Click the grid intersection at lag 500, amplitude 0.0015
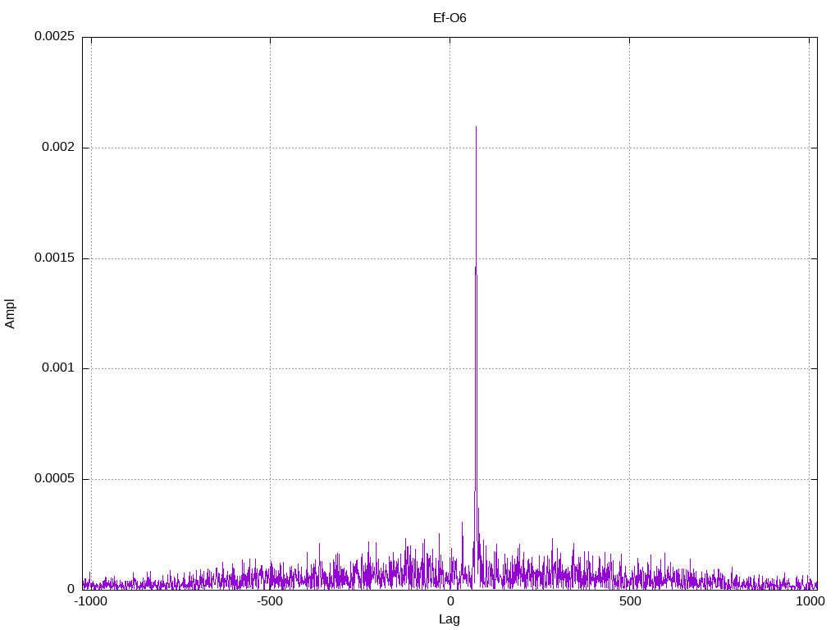 pyautogui.click(x=629, y=258)
